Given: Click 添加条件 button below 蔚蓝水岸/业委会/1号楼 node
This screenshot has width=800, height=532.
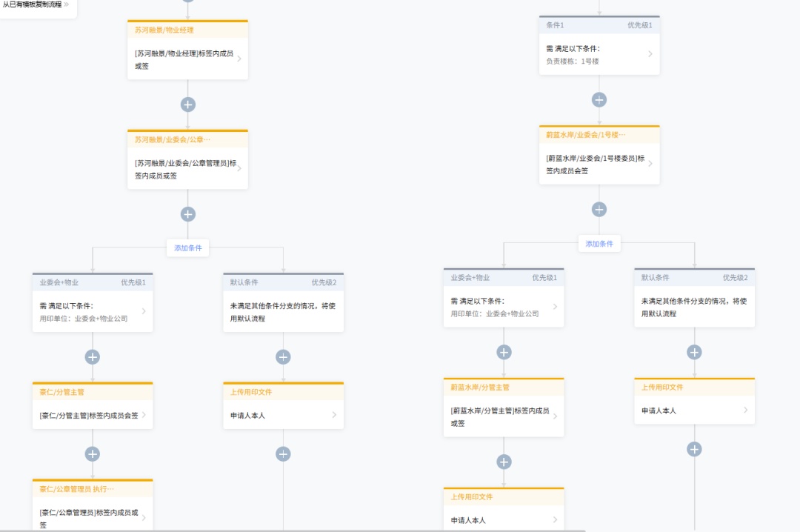Looking at the screenshot, I should click(599, 244).
